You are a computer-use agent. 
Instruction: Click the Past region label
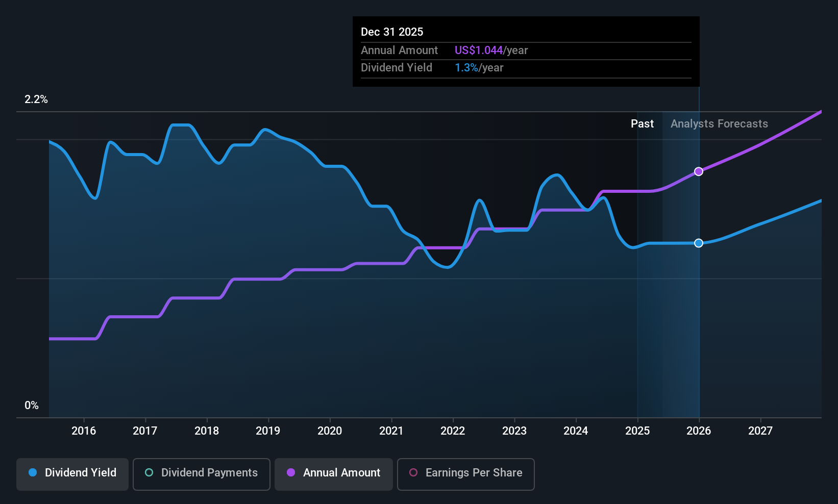coord(642,124)
